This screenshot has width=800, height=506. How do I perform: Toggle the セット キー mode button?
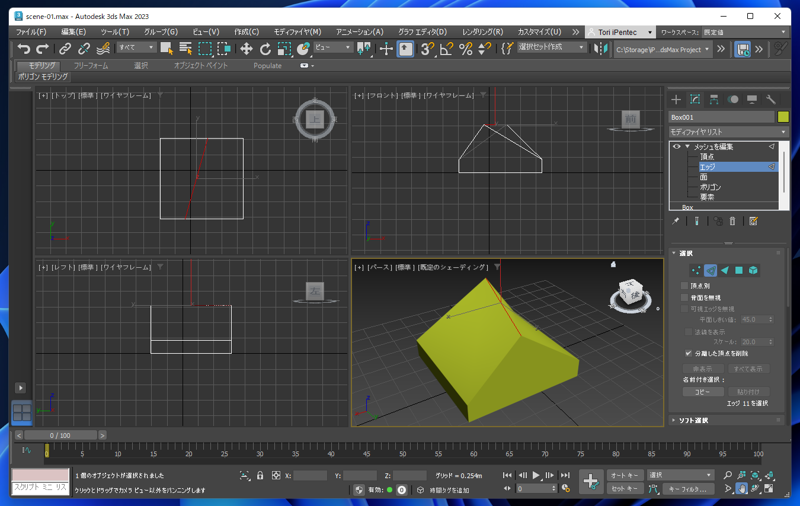coord(624,489)
